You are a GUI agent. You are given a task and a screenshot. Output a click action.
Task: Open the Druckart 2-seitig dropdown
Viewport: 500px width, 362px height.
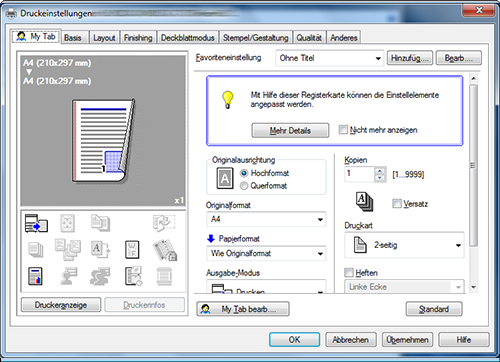[x=404, y=245]
